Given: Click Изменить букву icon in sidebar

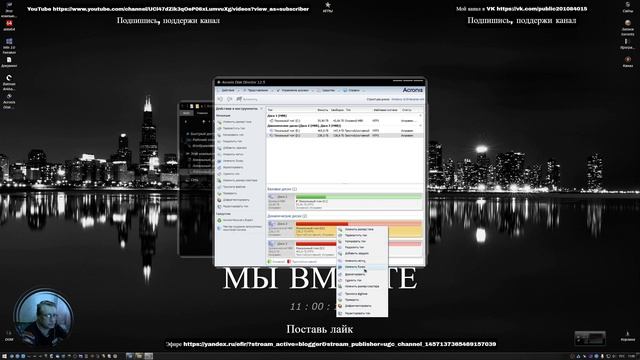Looking at the screenshot, I should click(x=219, y=161).
